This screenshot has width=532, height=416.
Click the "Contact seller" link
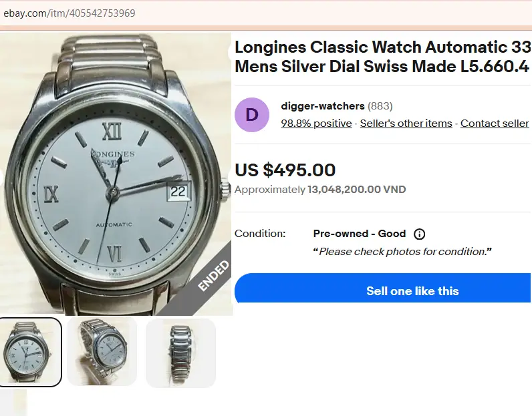coord(495,124)
